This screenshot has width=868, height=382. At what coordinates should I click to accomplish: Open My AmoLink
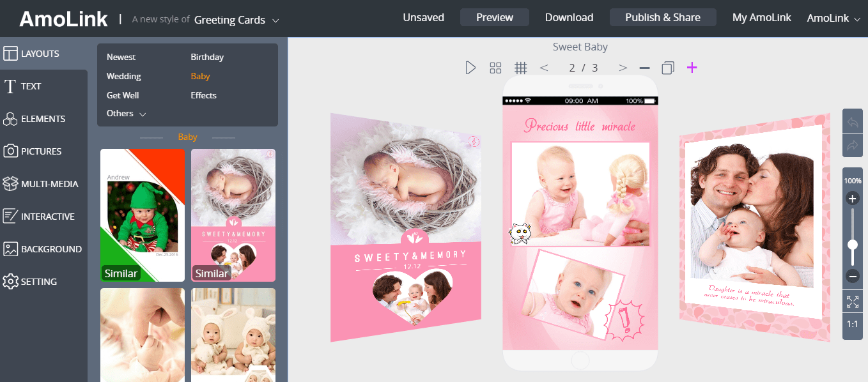pos(762,18)
